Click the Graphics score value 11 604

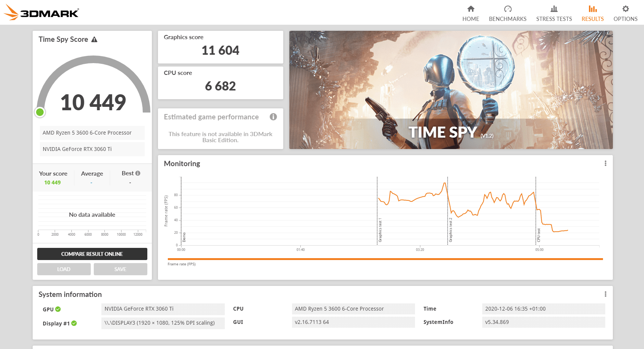click(x=220, y=51)
